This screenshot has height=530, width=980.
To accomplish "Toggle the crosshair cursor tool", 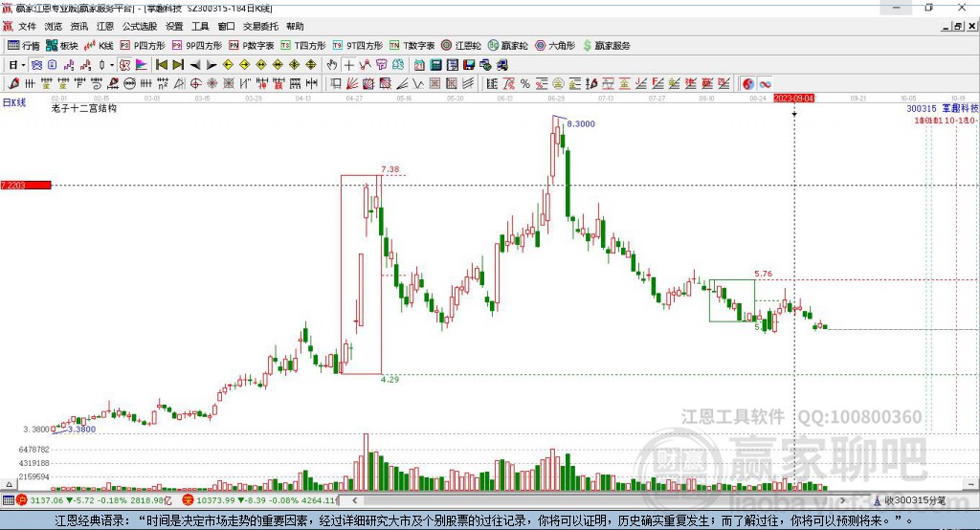I will click(x=349, y=65).
